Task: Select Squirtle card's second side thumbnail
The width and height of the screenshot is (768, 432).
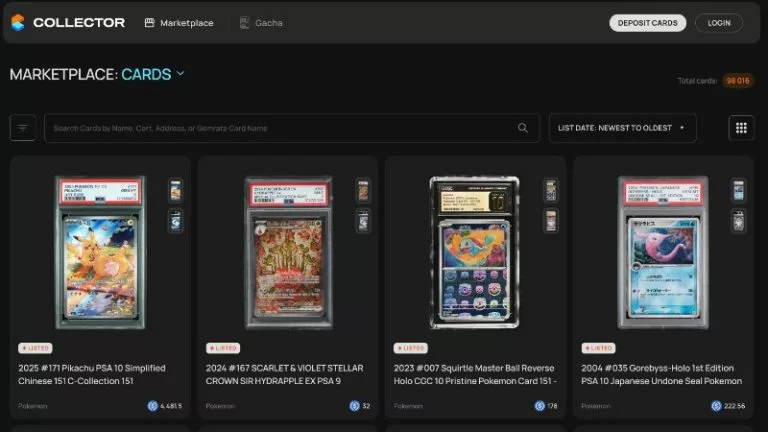Action: click(551, 221)
